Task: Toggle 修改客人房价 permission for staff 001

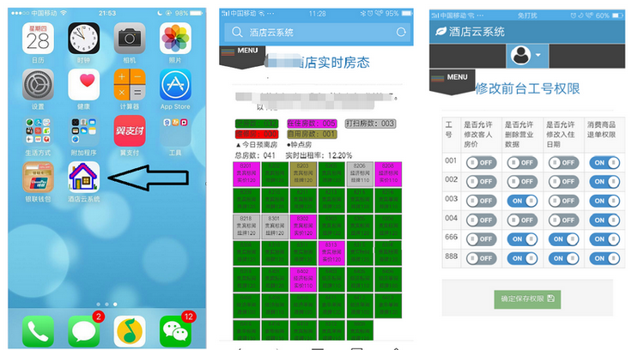Action: point(481,161)
